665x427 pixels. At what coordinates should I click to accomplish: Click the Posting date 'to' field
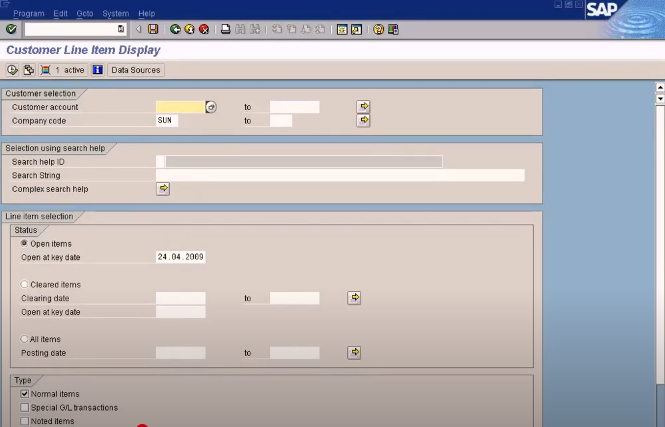pos(295,353)
